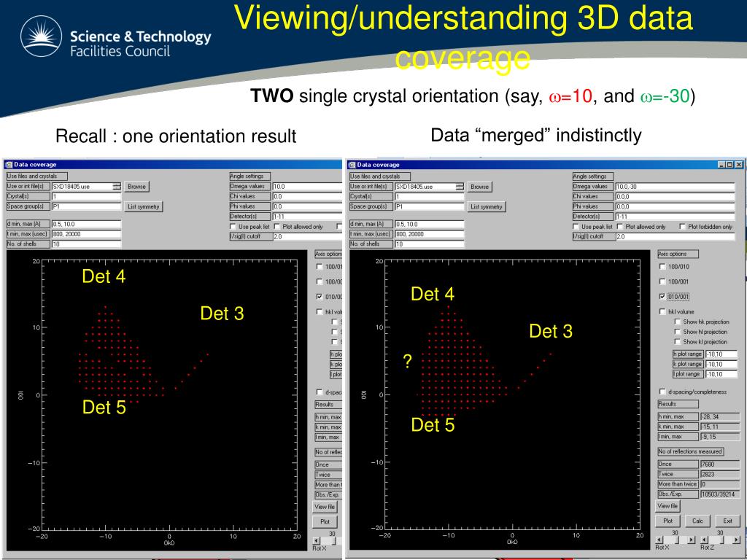
Task: Click Rot X slider thumb in right window
Action: click(676, 540)
